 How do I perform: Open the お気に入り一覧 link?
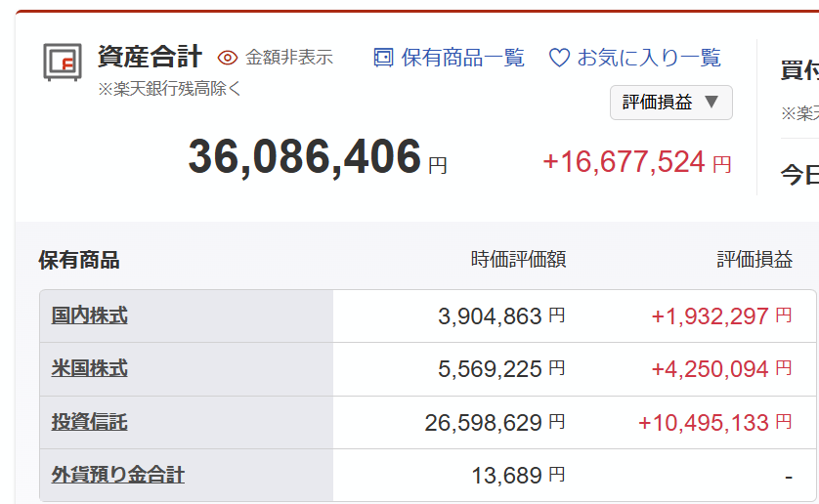[x=649, y=58]
